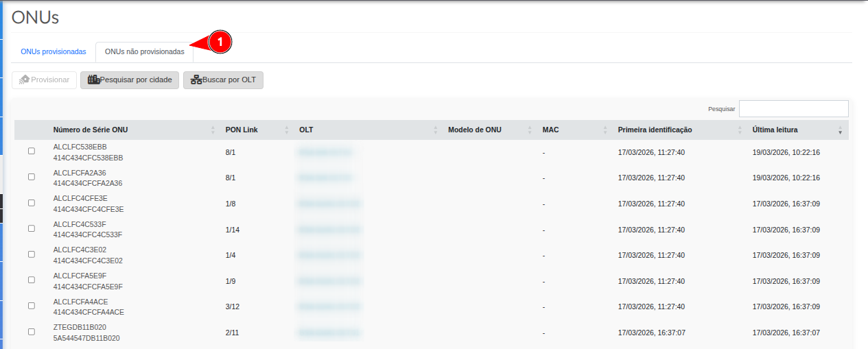Select the ALCLFCFA4ACE row checkbox
The height and width of the screenshot is (349, 868).
pos(32,306)
